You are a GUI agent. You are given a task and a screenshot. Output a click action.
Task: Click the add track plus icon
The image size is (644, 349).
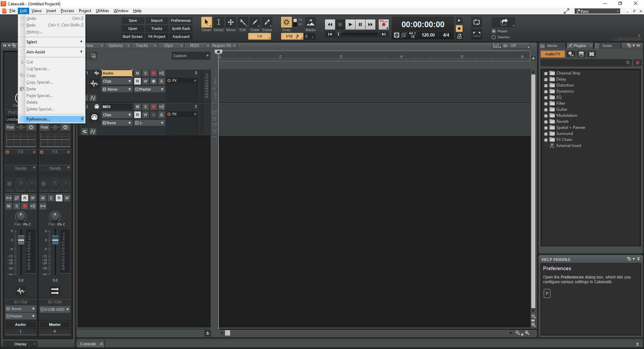(x=93, y=56)
